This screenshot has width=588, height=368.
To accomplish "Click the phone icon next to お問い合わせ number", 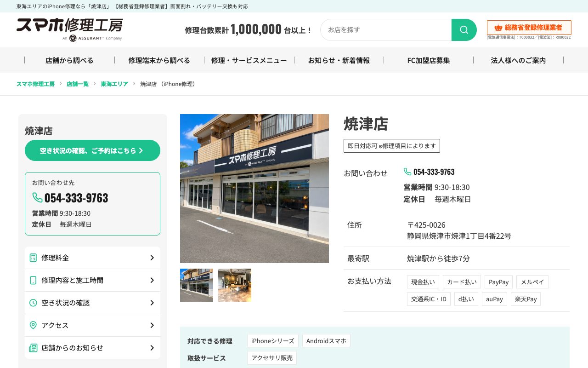I will coord(407,172).
